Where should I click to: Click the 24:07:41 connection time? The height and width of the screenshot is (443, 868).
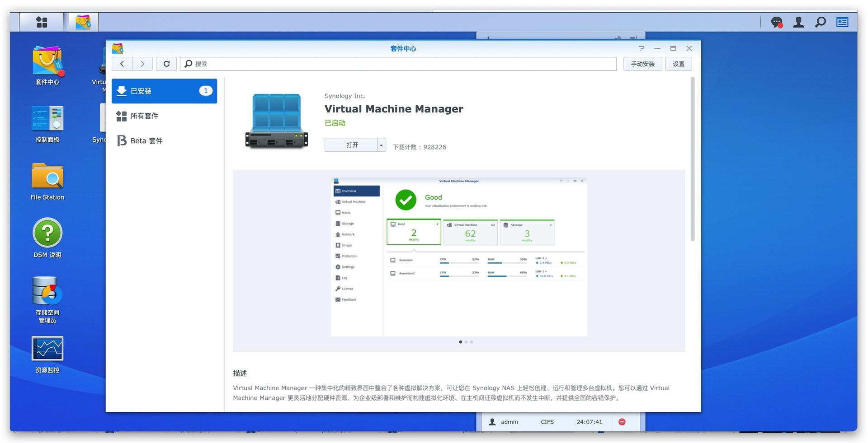click(590, 422)
